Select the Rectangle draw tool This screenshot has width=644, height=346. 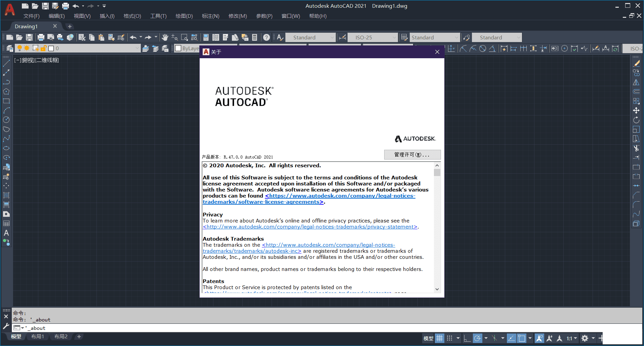(6, 101)
